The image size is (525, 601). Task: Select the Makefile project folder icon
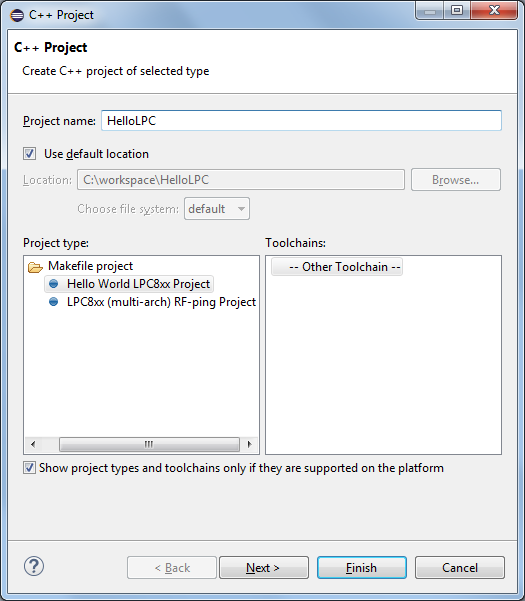pos(35,267)
